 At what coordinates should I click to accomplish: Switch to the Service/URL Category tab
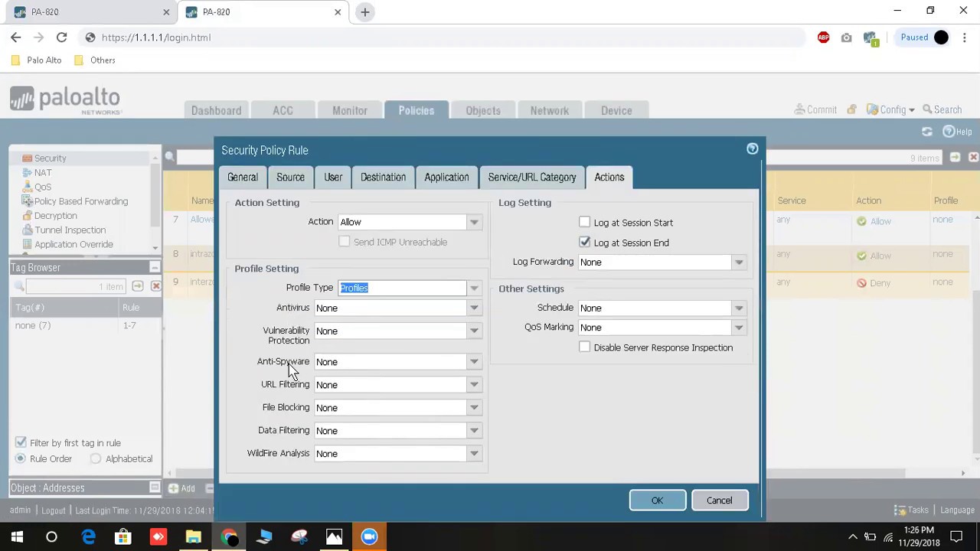532,177
